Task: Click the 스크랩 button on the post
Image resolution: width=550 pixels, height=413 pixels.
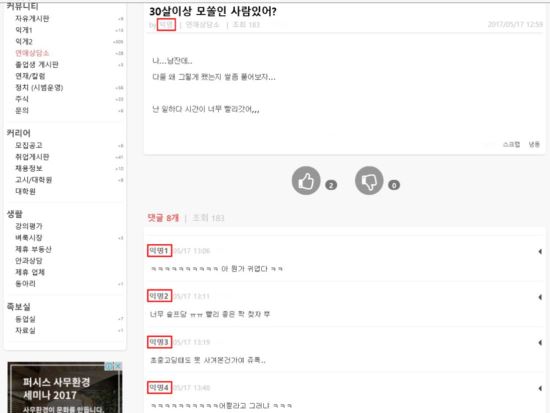Action: pyautogui.click(x=511, y=144)
